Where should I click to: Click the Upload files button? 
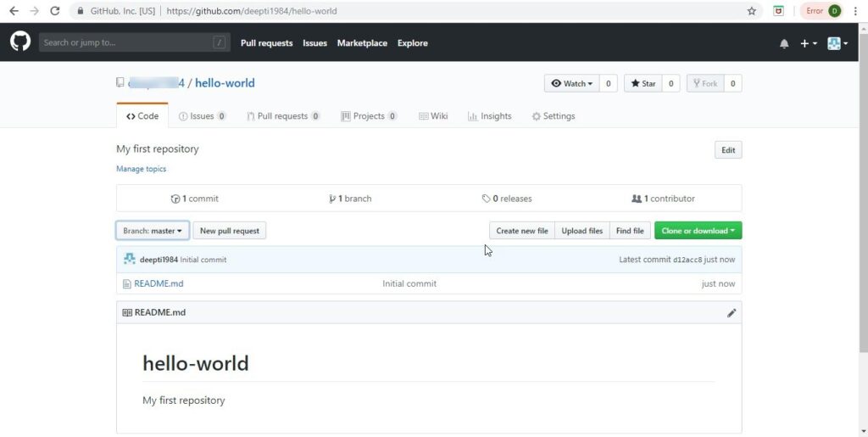(581, 231)
